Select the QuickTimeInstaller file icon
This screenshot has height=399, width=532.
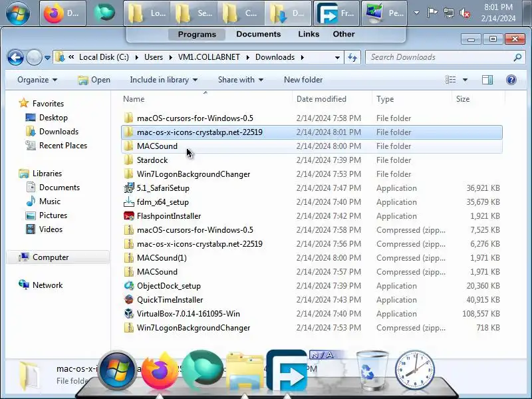128,300
